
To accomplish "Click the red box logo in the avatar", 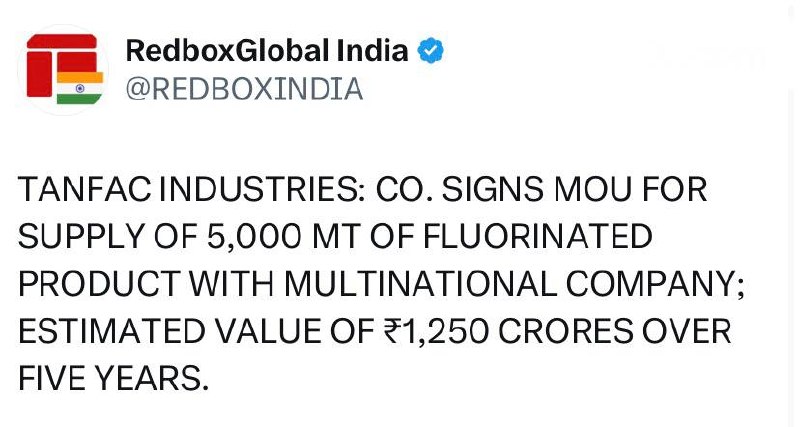I will click(x=55, y=62).
